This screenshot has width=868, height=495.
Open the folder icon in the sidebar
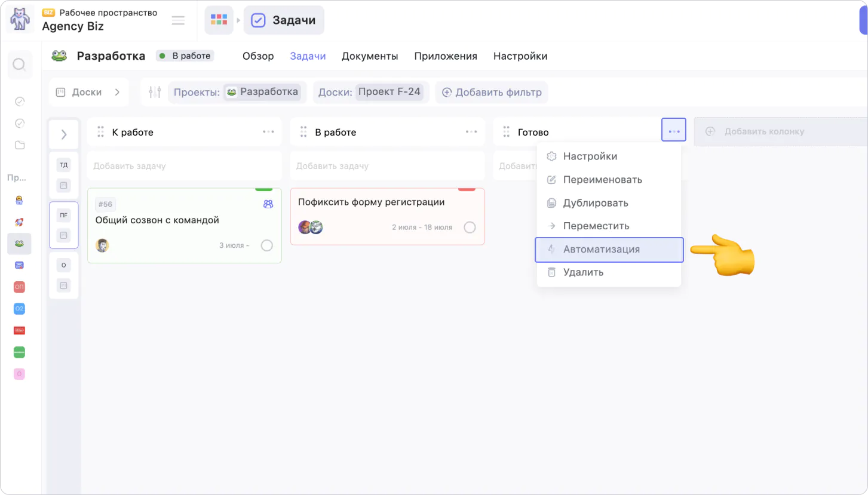19,145
